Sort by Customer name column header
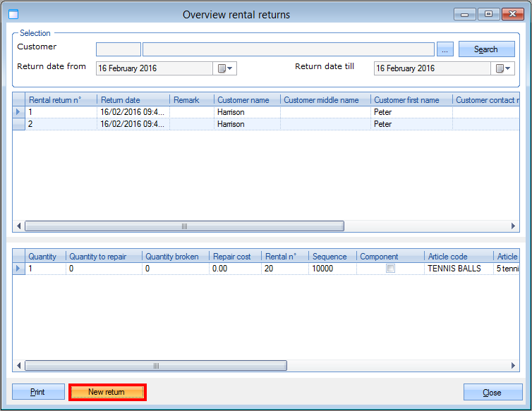 tap(246, 100)
